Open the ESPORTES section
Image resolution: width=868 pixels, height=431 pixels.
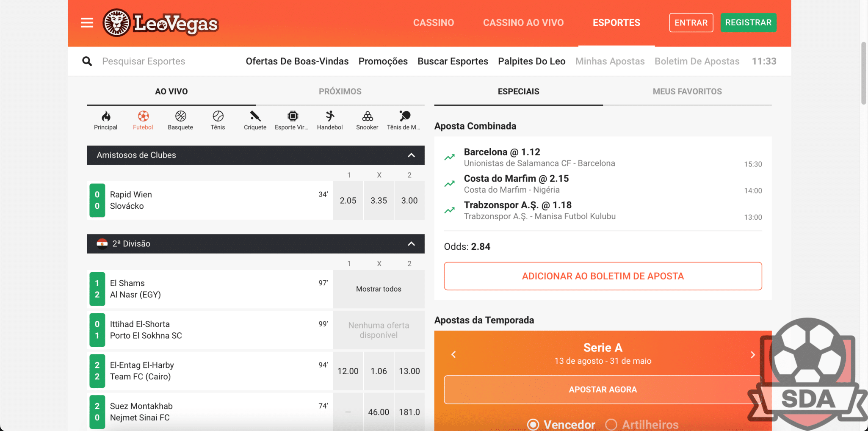(x=616, y=23)
